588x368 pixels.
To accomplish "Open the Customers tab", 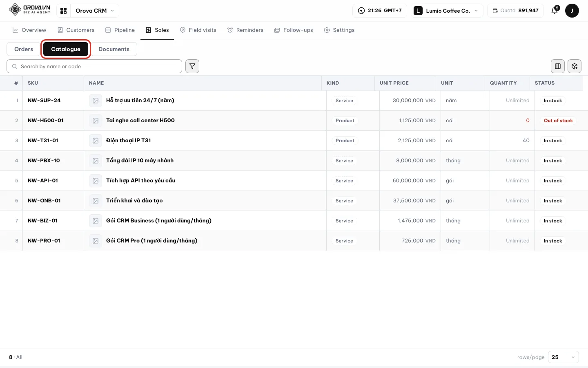I will (76, 30).
